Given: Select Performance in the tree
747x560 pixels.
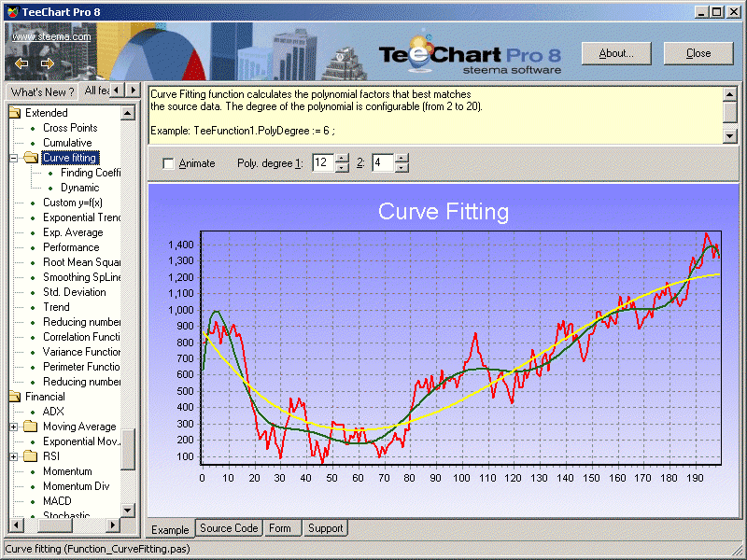Looking at the screenshot, I should [71, 247].
